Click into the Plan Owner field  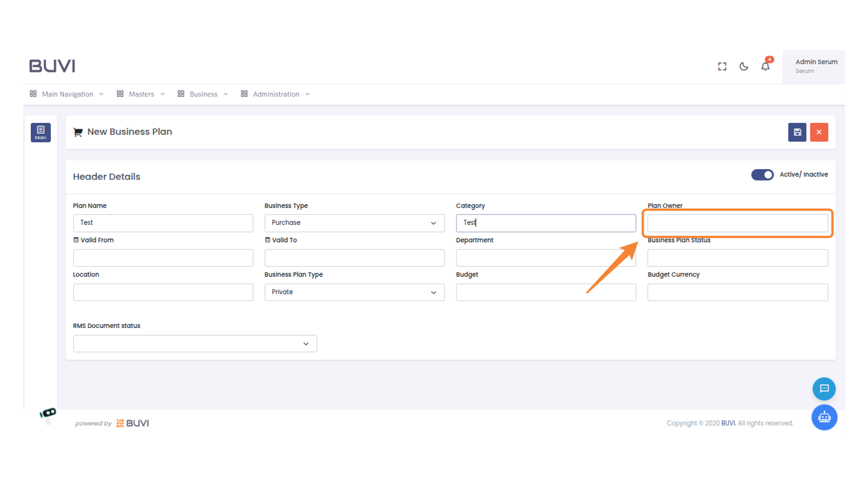click(x=737, y=223)
